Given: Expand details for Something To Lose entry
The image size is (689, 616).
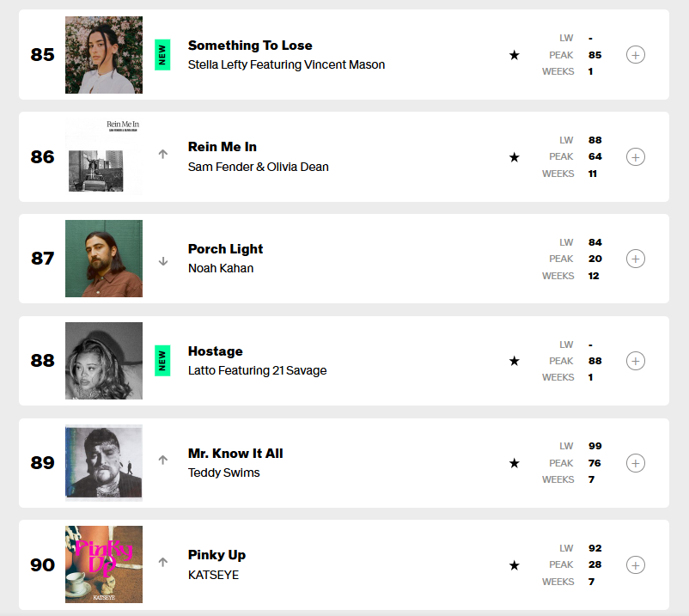Looking at the screenshot, I should [x=636, y=55].
